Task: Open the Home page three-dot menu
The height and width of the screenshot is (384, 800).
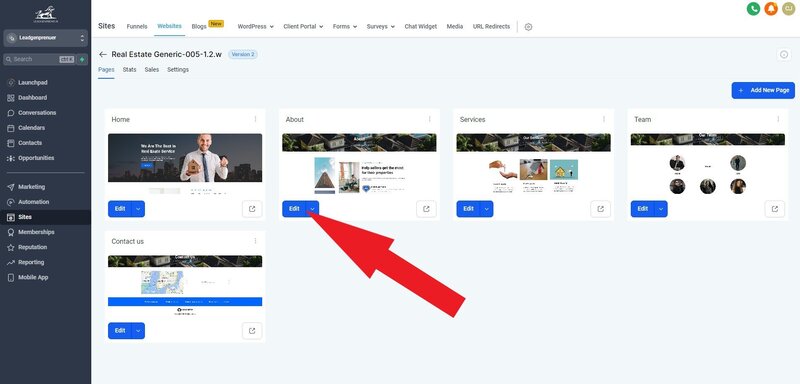Action: (x=256, y=119)
